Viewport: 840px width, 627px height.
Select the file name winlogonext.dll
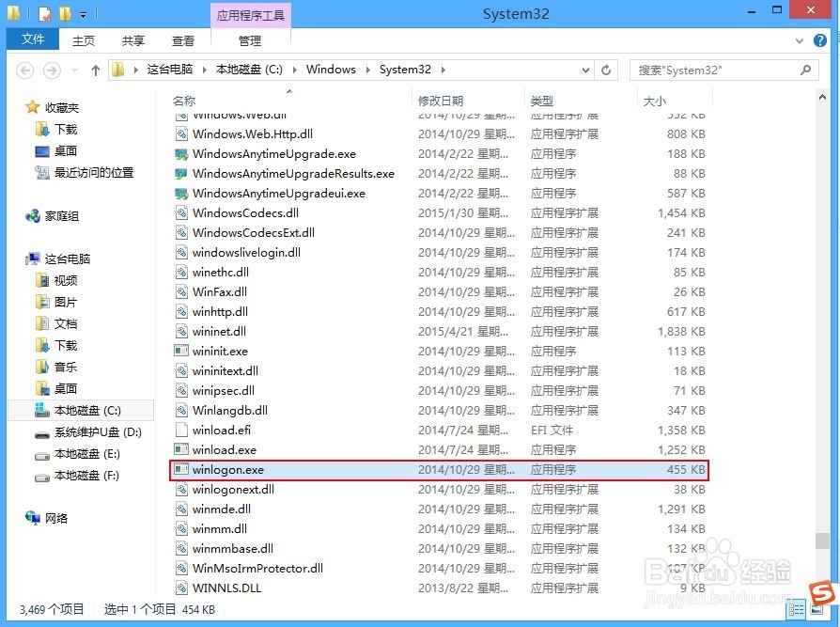(233, 489)
